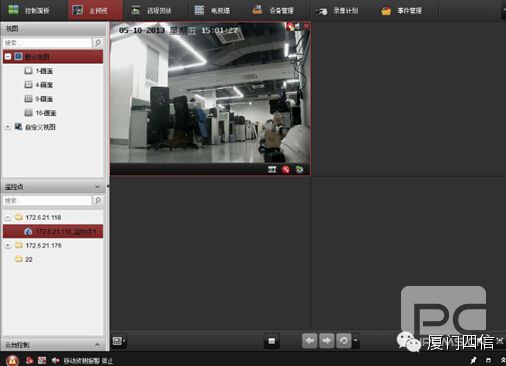Click the red record icon under the video
The image size is (506, 366).
[286, 170]
